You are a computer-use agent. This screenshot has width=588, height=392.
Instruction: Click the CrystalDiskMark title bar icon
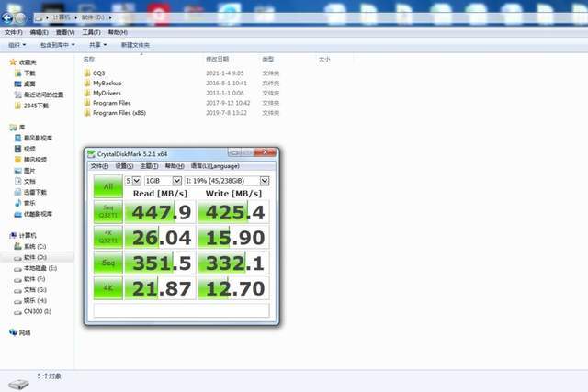click(x=91, y=153)
